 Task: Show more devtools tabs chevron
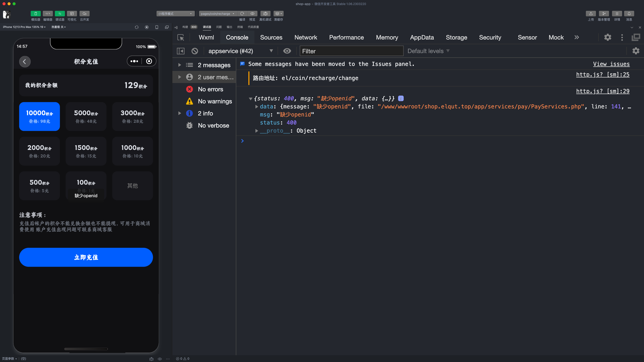click(577, 37)
